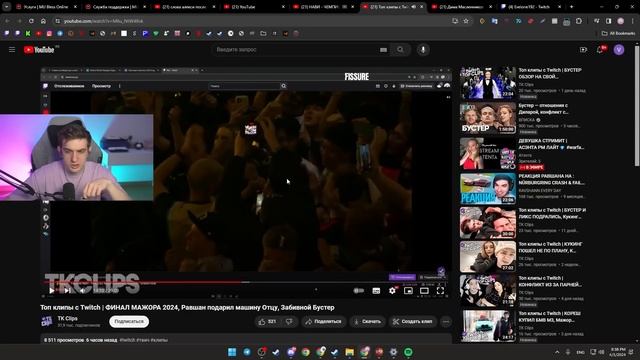
Task: Show hidden system tray icons
Action: [x=557, y=352]
